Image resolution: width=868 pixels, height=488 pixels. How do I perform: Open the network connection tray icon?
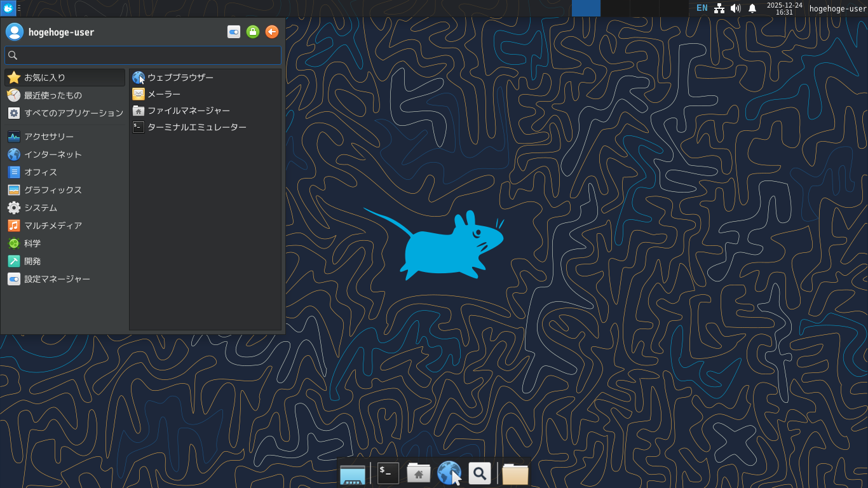coord(719,8)
